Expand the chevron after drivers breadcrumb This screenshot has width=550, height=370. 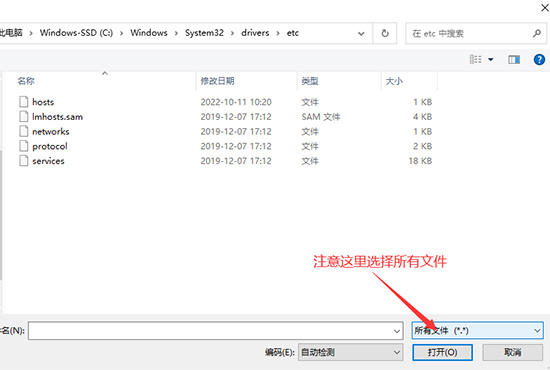[x=278, y=33]
